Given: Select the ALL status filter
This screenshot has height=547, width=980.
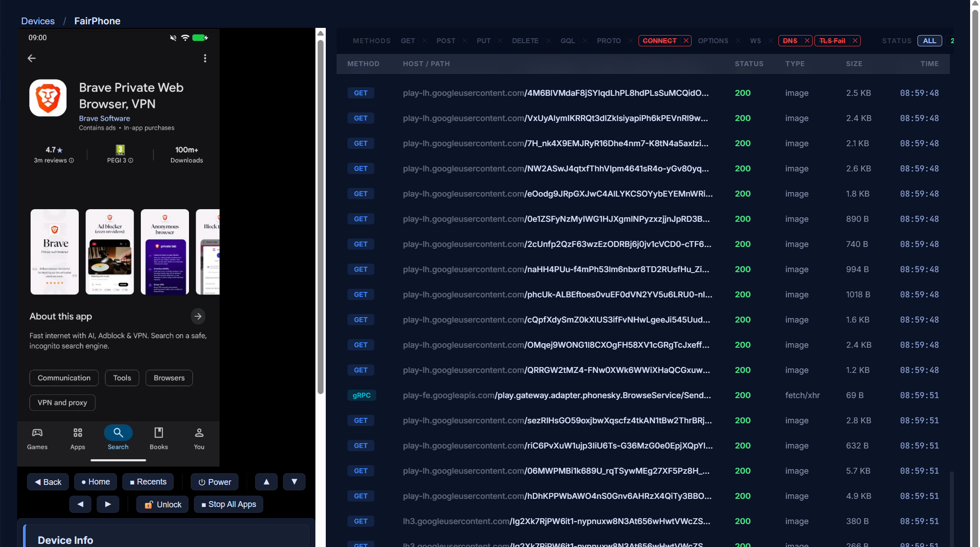Looking at the screenshot, I should click(x=929, y=41).
